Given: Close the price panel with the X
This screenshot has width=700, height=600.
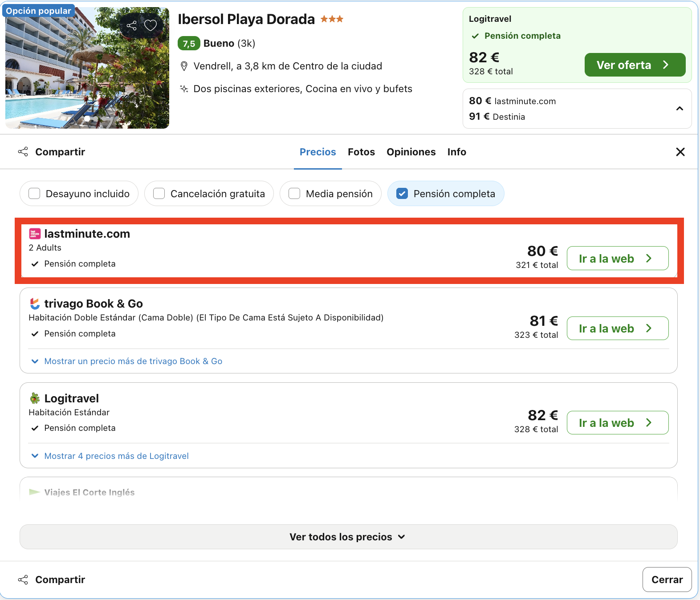Looking at the screenshot, I should tap(680, 152).
